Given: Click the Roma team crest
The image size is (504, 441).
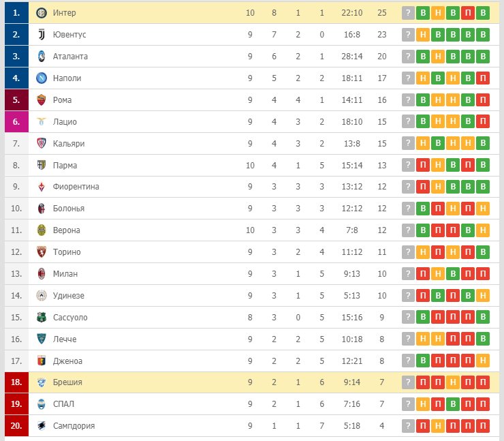Looking at the screenshot, I should pyautogui.click(x=41, y=100).
